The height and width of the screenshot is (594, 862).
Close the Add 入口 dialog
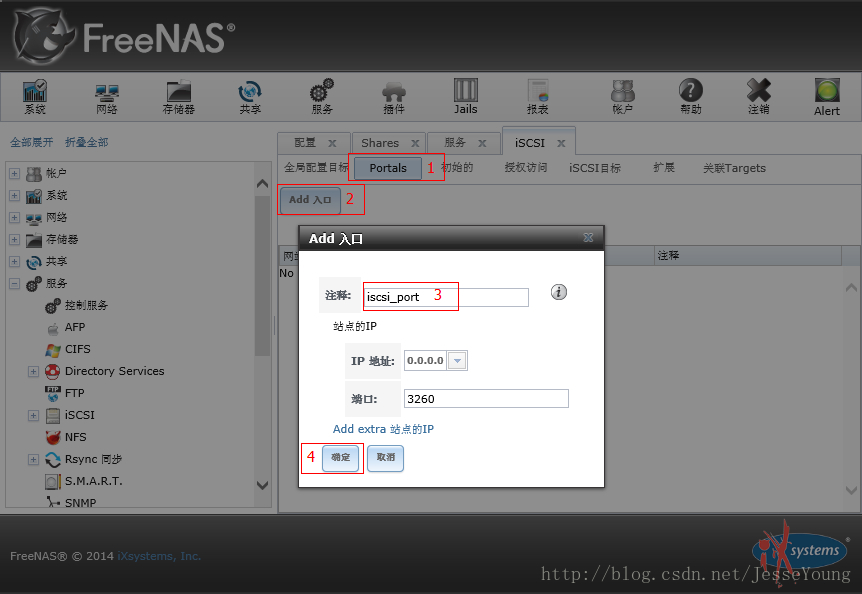coord(588,237)
